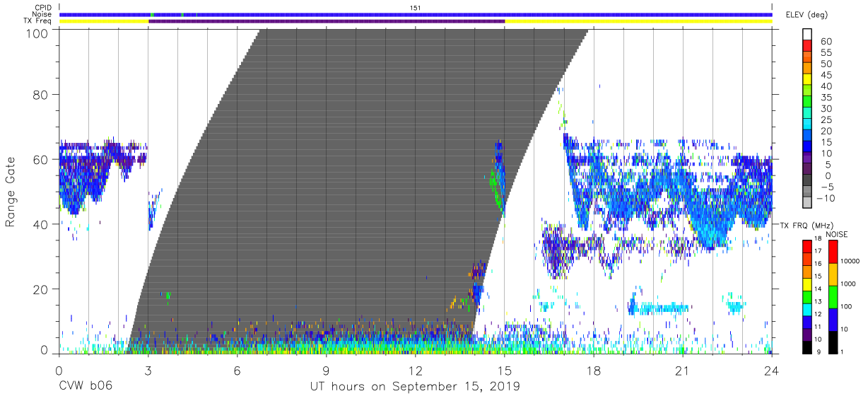
Task: Click the CPID label above the plot
Action: click(x=43, y=8)
